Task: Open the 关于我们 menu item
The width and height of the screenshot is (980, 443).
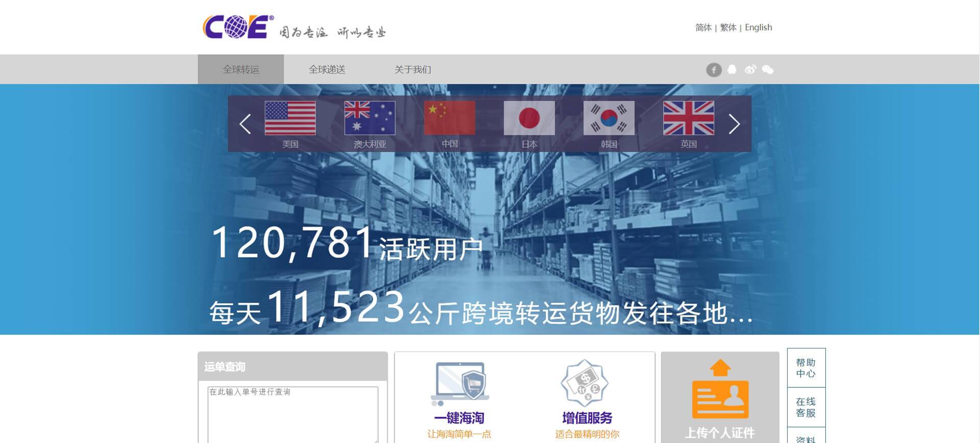Action: [x=412, y=69]
